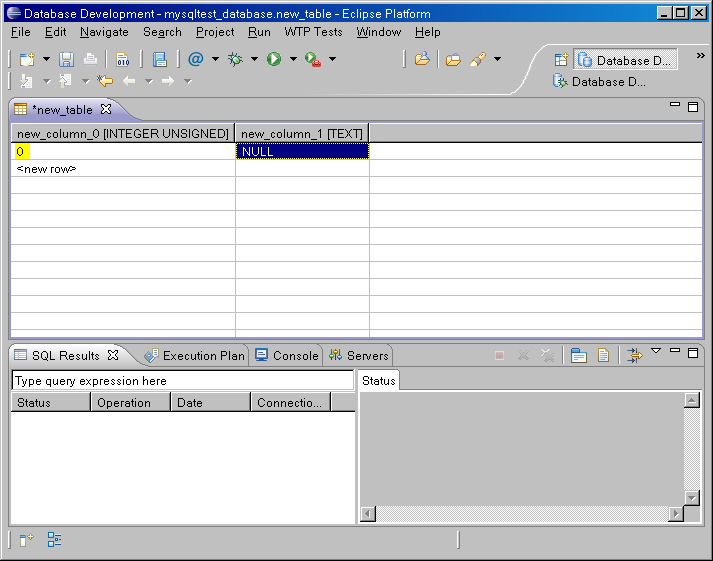Open the Navigate menu
Viewport: 713px width, 561px height.
(104, 32)
